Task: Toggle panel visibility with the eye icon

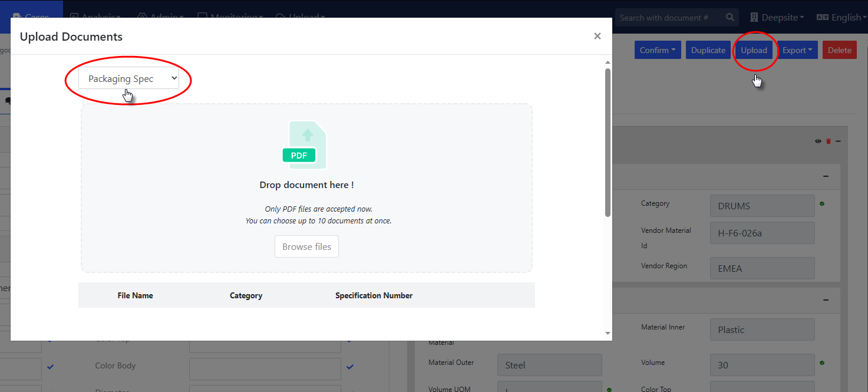Action: 818,141
